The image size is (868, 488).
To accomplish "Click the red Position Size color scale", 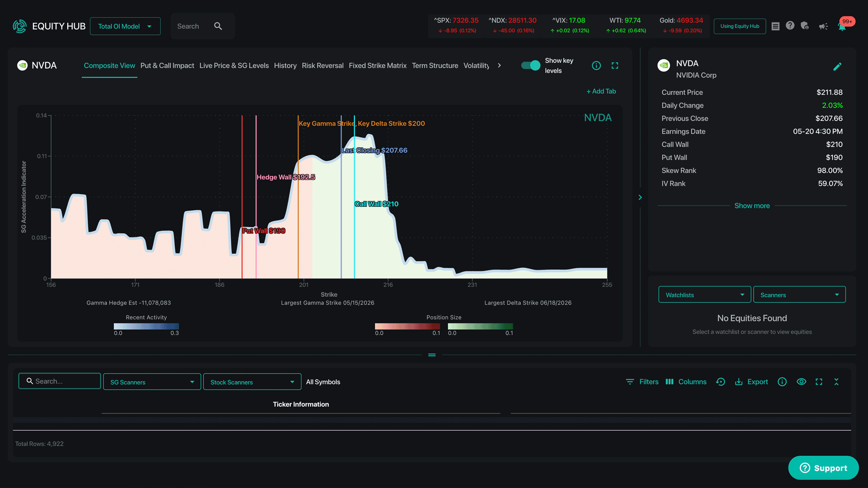I will coord(407,326).
